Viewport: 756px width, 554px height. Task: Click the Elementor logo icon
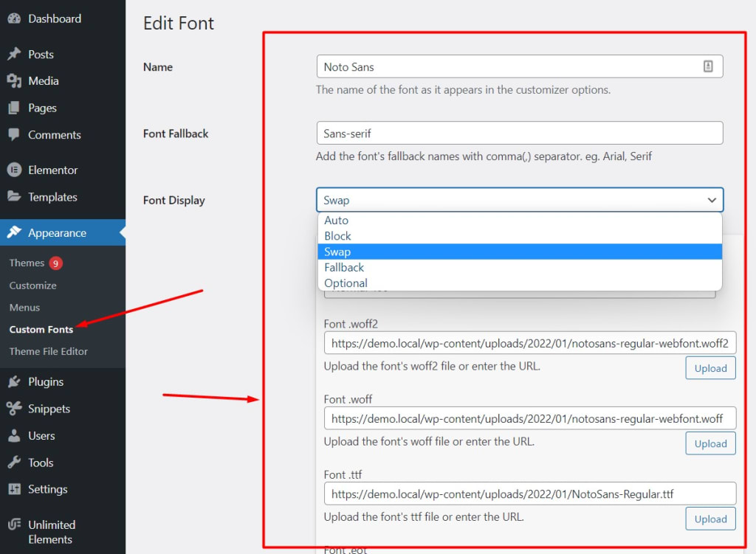tap(15, 170)
